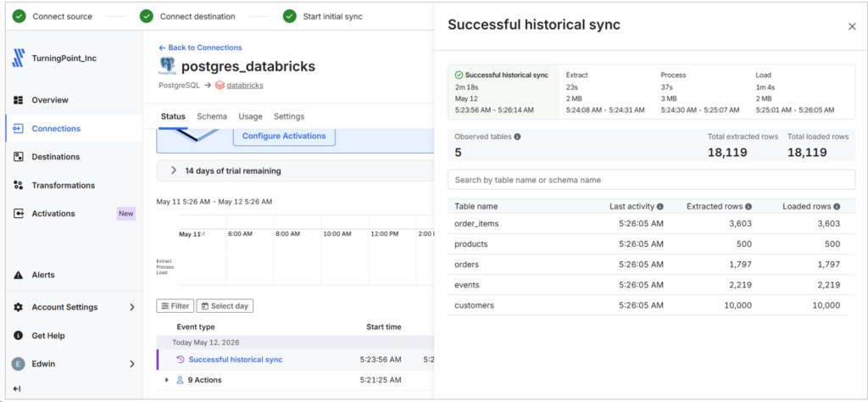Click the green check icon in sync summary
This screenshot has height=402, width=868.
459,75
